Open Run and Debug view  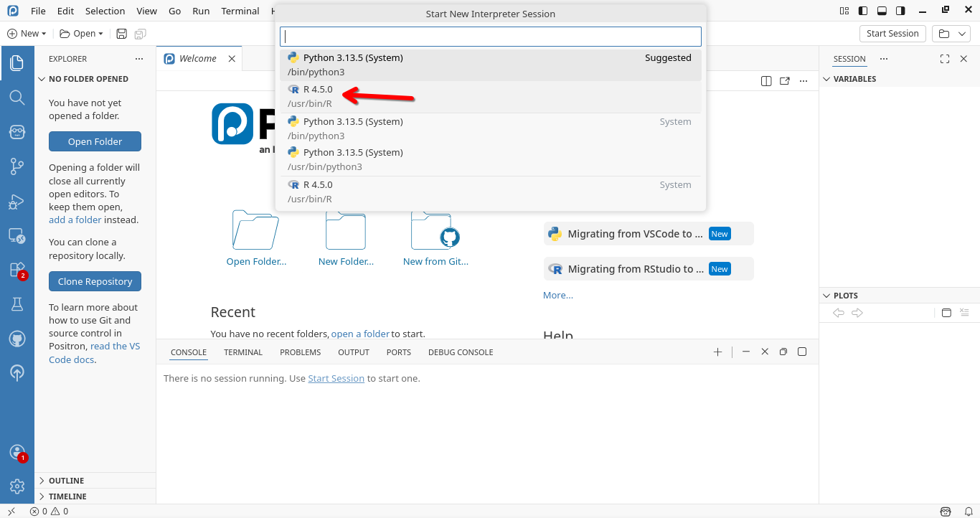pyautogui.click(x=17, y=202)
